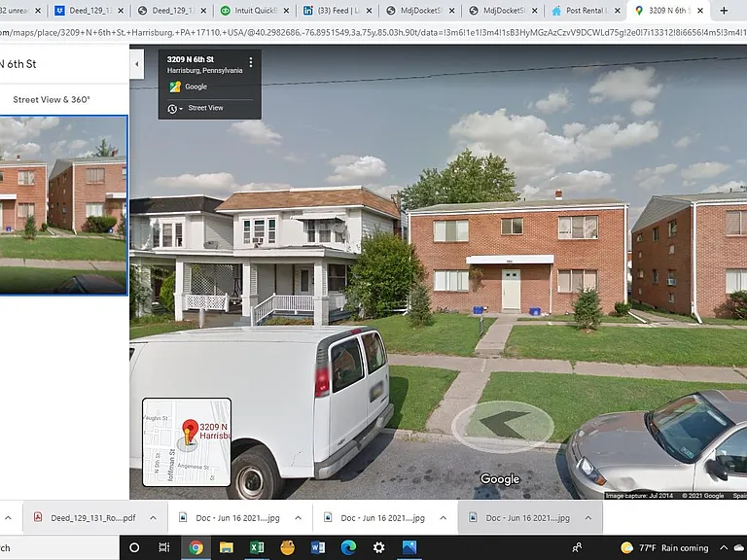Open a new browser tab with plus button
Screen dimensions: 747x560
tap(724, 11)
